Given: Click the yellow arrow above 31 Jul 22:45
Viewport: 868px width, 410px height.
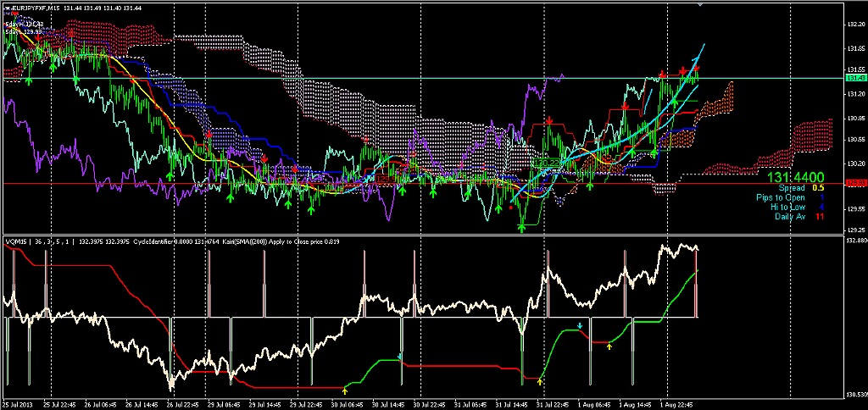Looking at the screenshot, I should coord(540,382).
